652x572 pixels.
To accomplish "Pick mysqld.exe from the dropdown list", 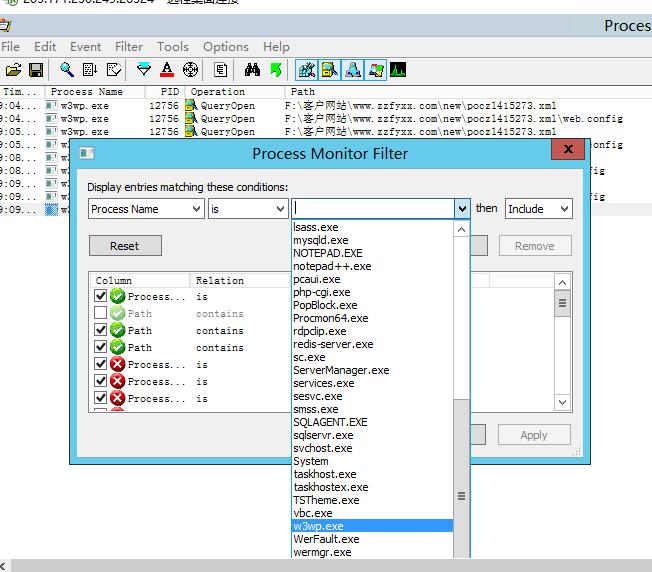I will click(373, 240).
